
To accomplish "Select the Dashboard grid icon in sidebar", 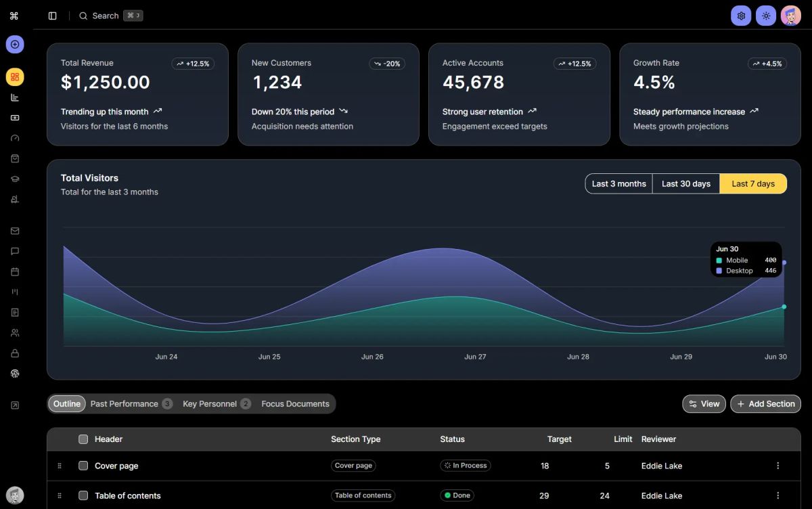I will pos(14,76).
